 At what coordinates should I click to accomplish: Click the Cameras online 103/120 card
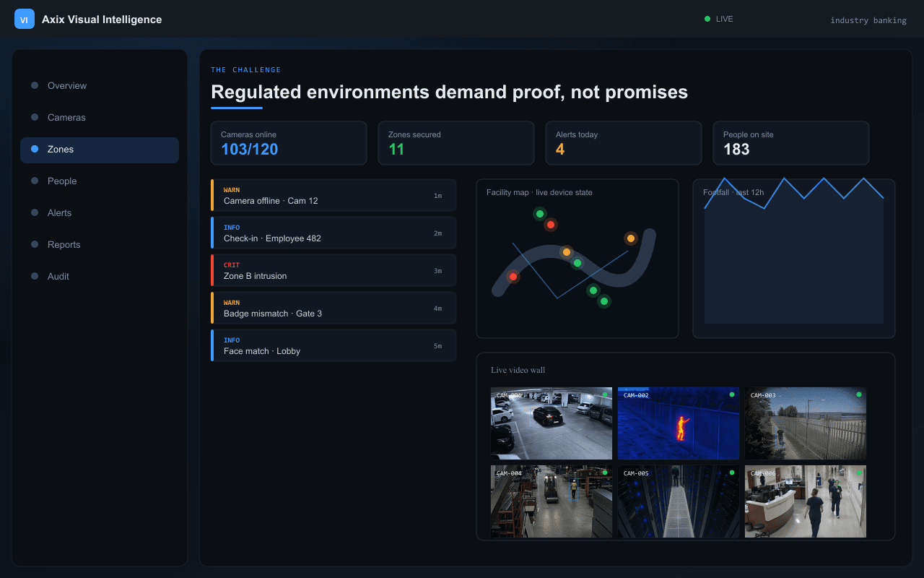click(x=289, y=143)
